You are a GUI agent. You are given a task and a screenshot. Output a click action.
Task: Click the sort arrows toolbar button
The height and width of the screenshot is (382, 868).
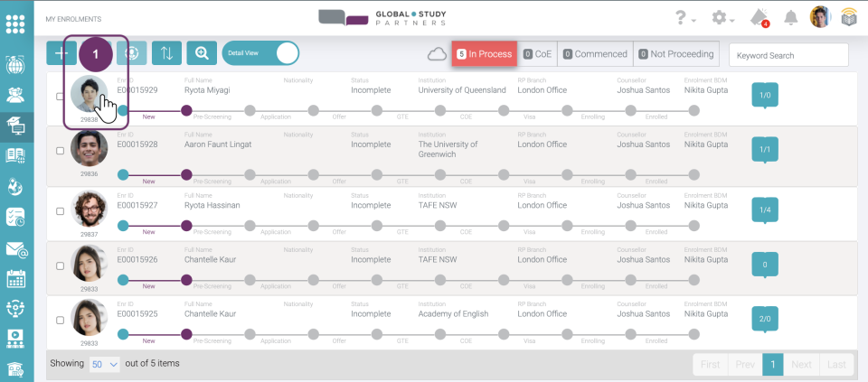pyautogui.click(x=166, y=53)
